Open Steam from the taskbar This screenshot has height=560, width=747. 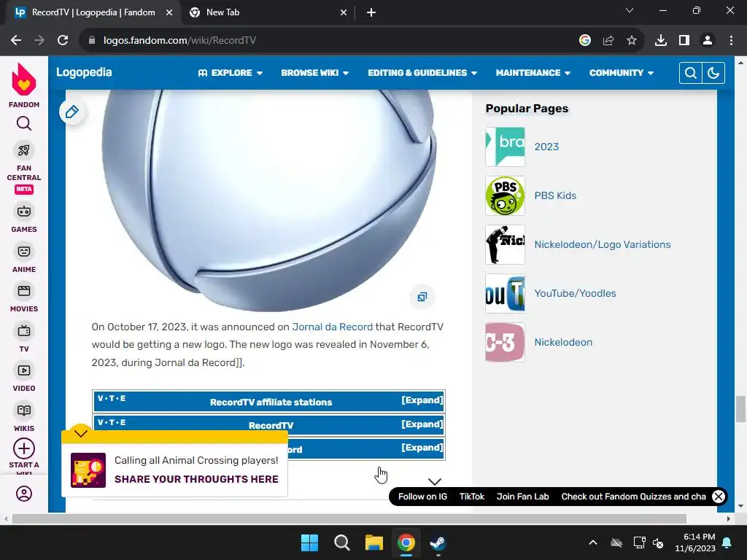point(438,542)
